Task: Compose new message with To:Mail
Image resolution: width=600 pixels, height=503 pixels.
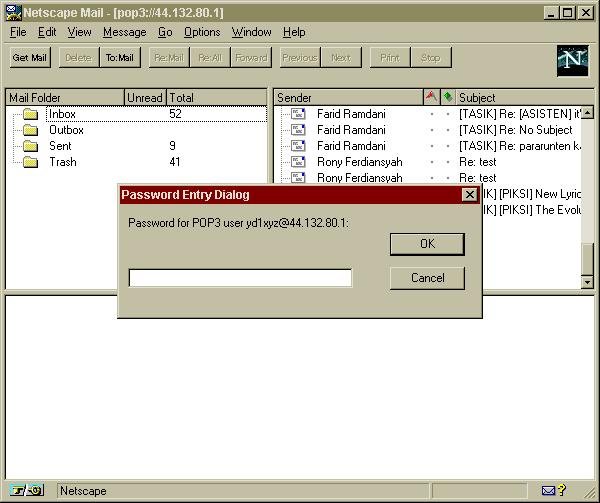Action: tap(120, 58)
